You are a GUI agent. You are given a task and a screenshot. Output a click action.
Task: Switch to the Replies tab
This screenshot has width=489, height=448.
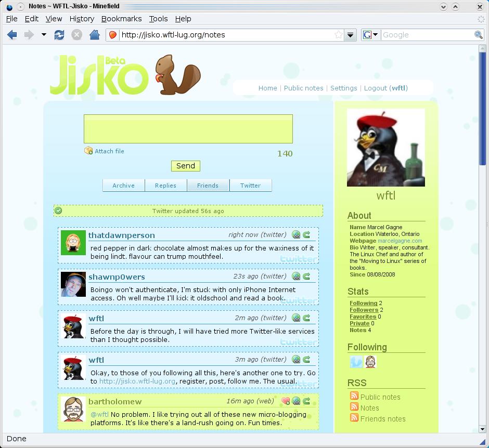[x=165, y=186]
